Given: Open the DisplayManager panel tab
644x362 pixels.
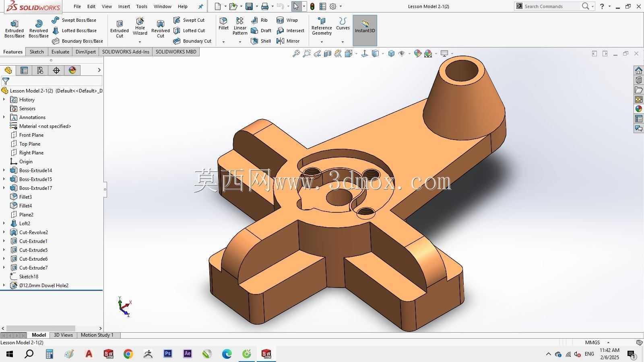Looking at the screenshot, I should point(72,70).
